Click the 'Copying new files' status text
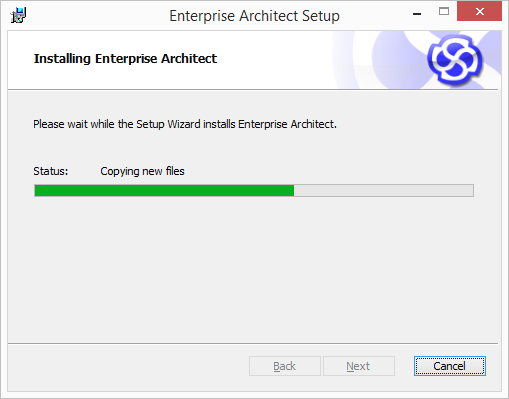509x399 pixels. click(142, 171)
